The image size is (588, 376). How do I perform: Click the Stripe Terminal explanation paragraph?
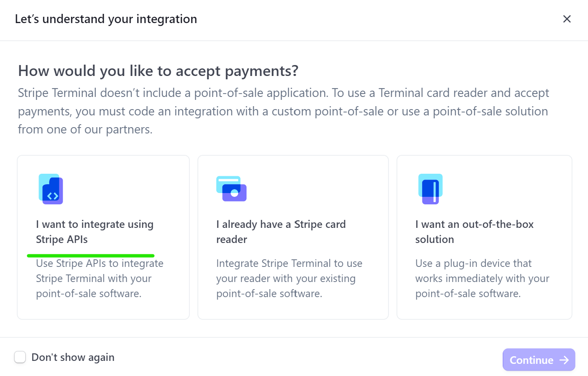click(x=283, y=111)
